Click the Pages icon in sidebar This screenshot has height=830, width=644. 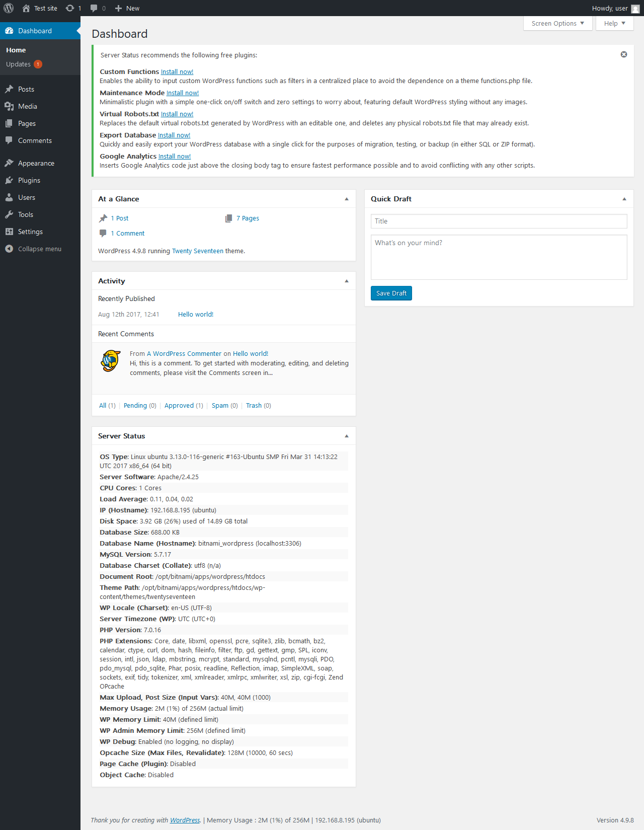(x=9, y=123)
